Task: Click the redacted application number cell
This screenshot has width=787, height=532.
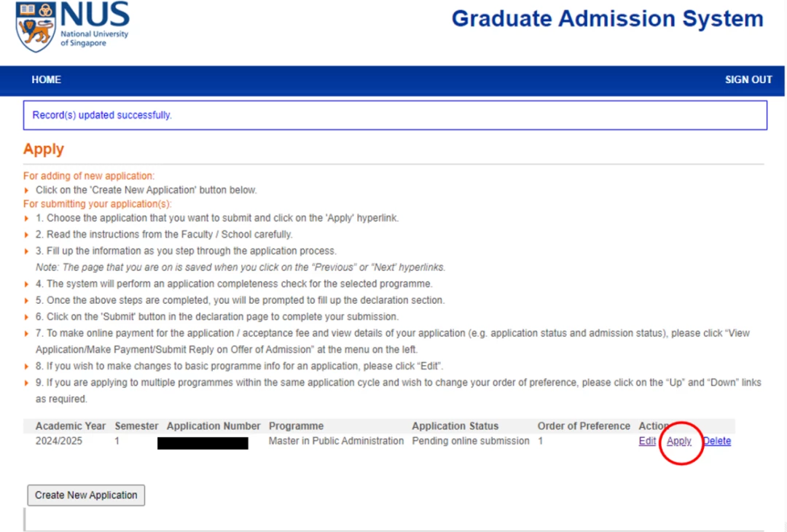Action: (203, 443)
